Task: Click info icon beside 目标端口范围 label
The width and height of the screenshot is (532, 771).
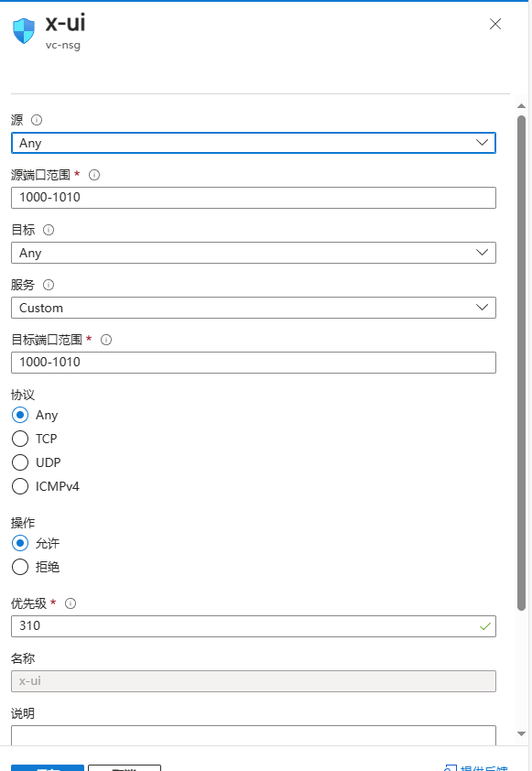Action: point(106,340)
